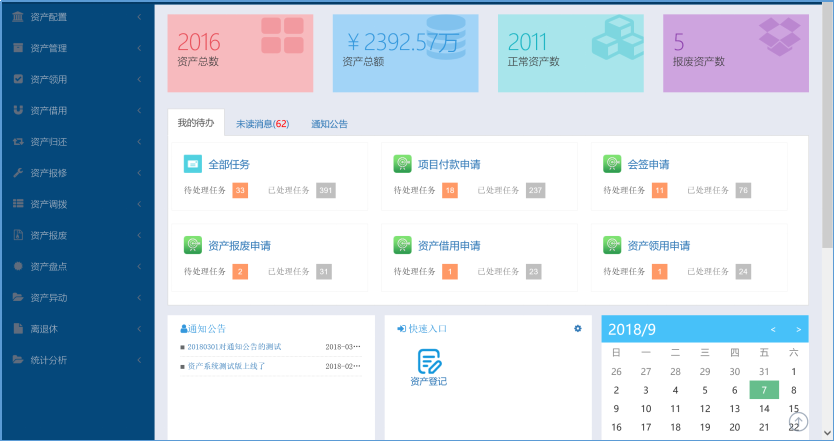Expand the 统计分析 menu chevron
Image resolution: width=834 pixels, height=441 pixels.
[139, 360]
